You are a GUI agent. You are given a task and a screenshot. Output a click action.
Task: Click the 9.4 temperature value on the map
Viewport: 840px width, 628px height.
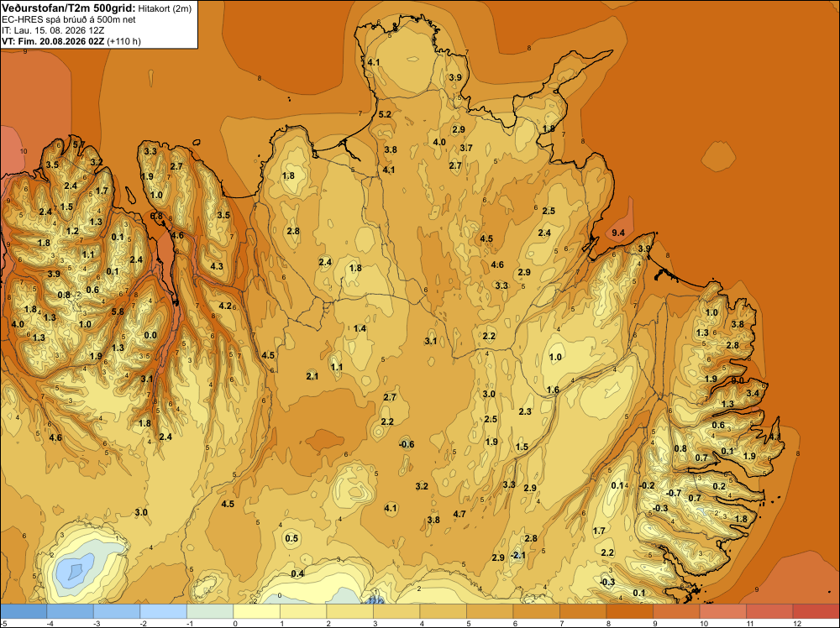[618, 233]
